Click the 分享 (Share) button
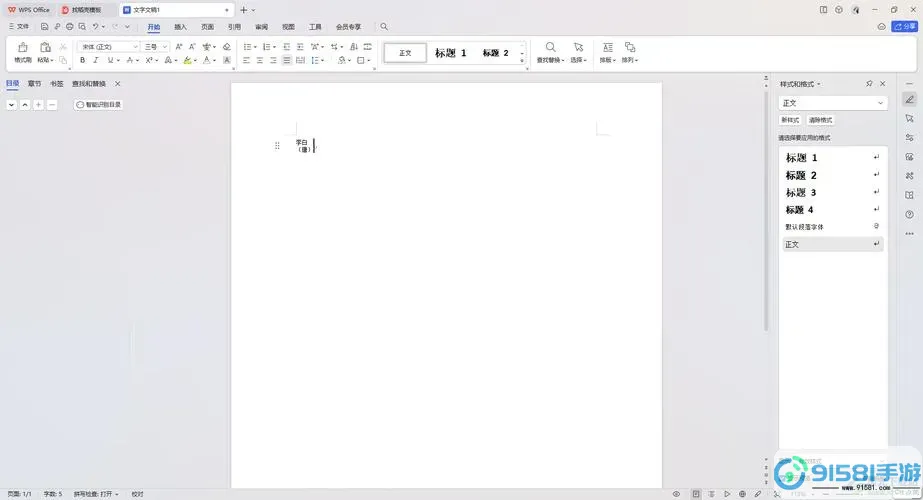The height and width of the screenshot is (500, 923). (905, 27)
